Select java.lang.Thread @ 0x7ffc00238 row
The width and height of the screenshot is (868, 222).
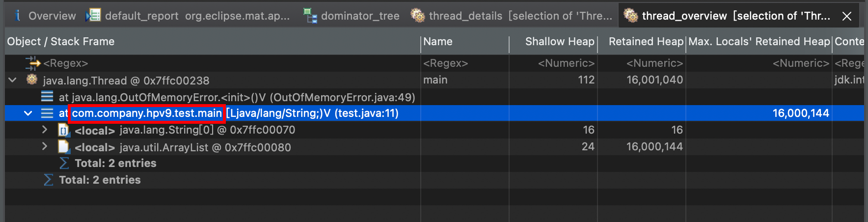click(x=126, y=81)
